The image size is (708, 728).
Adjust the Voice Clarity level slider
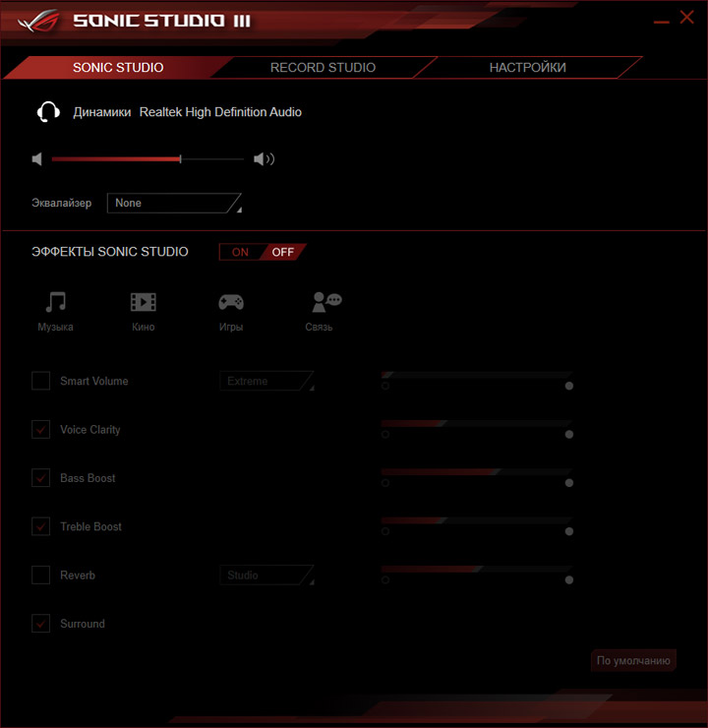477,423
